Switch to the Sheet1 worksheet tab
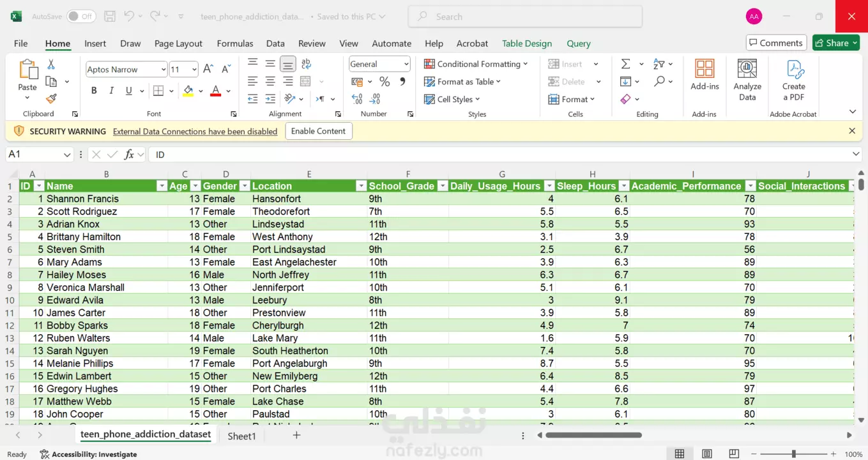Image resolution: width=868 pixels, height=460 pixels. tap(242, 436)
